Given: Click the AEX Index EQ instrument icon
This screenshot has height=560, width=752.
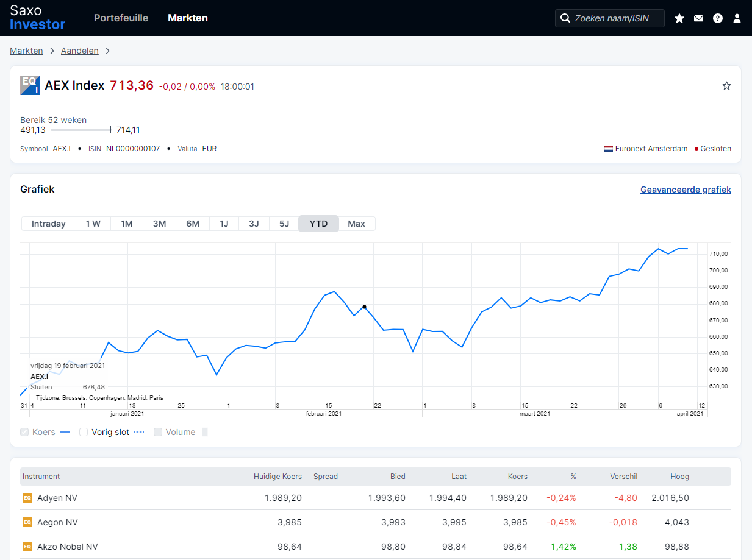Looking at the screenshot, I should [30, 85].
